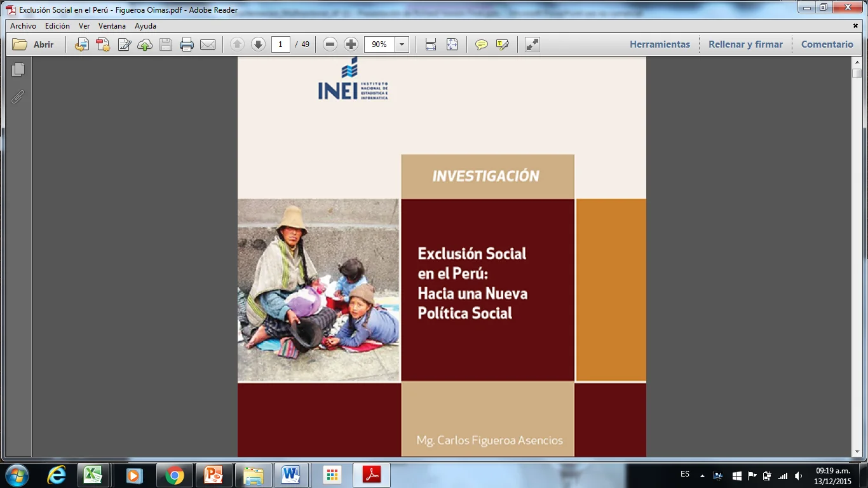Click the ES language indicator

click(684, 474)
